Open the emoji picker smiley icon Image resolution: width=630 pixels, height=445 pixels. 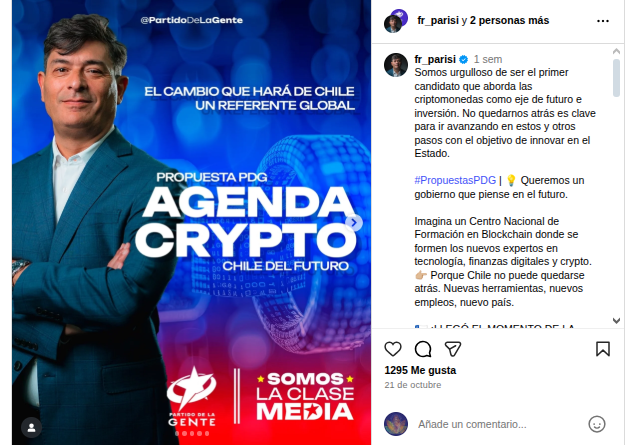[x=597, y=424]
